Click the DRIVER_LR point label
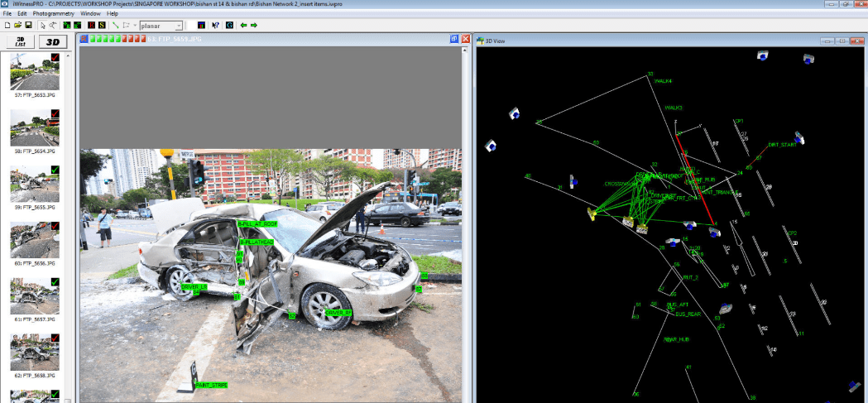 pyautogui.click(x=194, y=287)
